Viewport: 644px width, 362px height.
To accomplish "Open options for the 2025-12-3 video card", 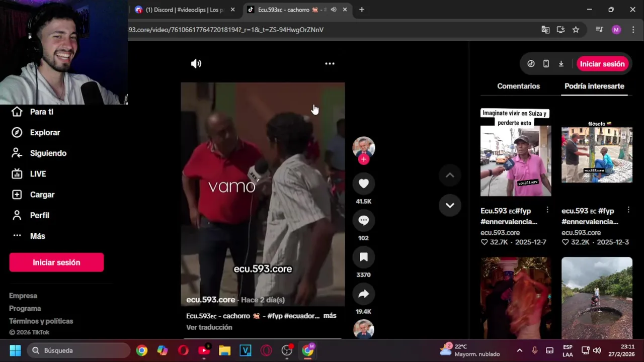I will [628, 210].
